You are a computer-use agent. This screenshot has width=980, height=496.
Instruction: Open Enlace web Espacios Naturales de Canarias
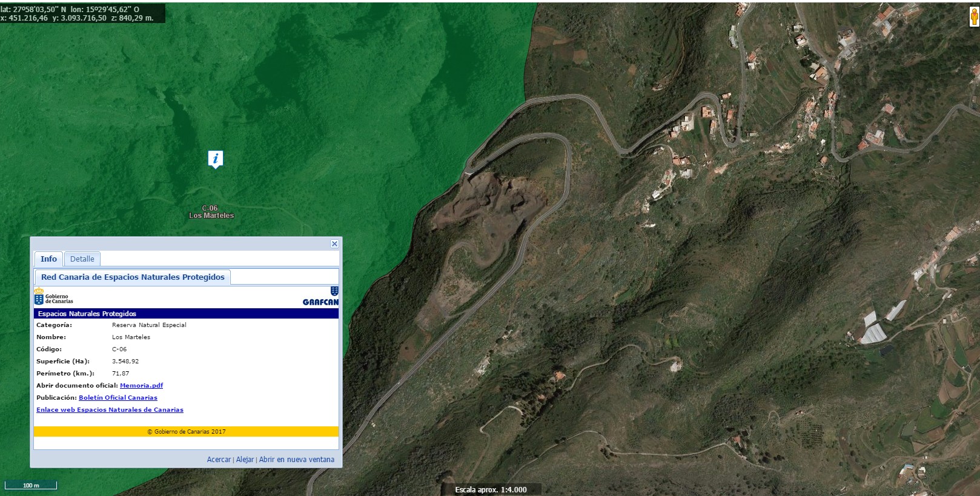110,410
